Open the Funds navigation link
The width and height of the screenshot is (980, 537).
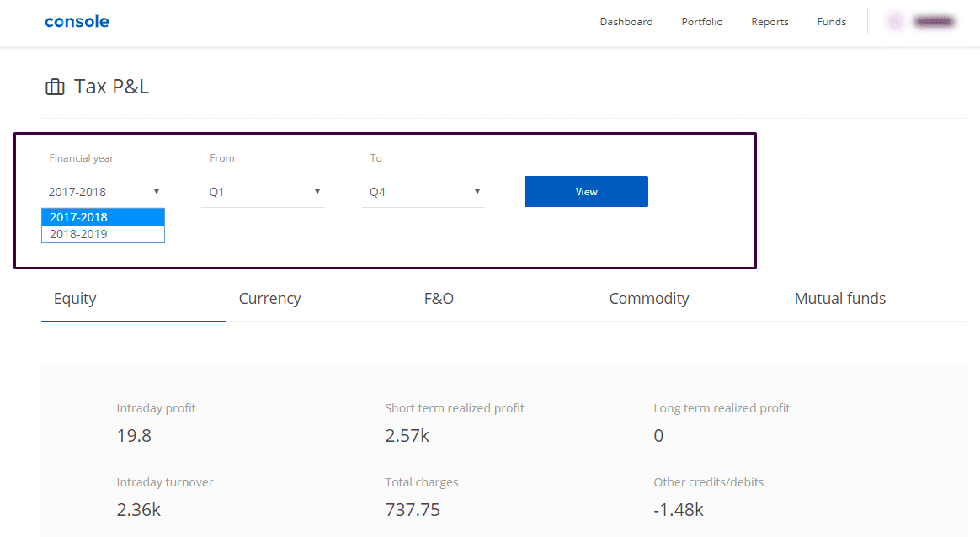831,22
